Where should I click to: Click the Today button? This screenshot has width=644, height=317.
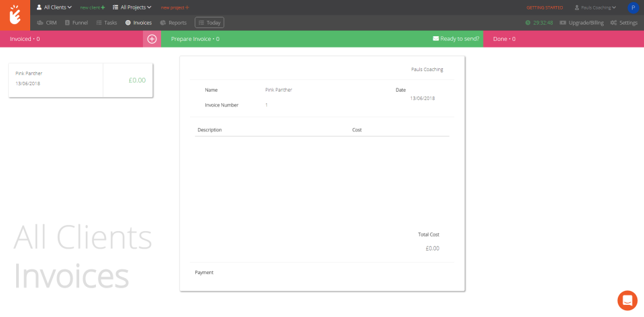[x=209, y=23]
